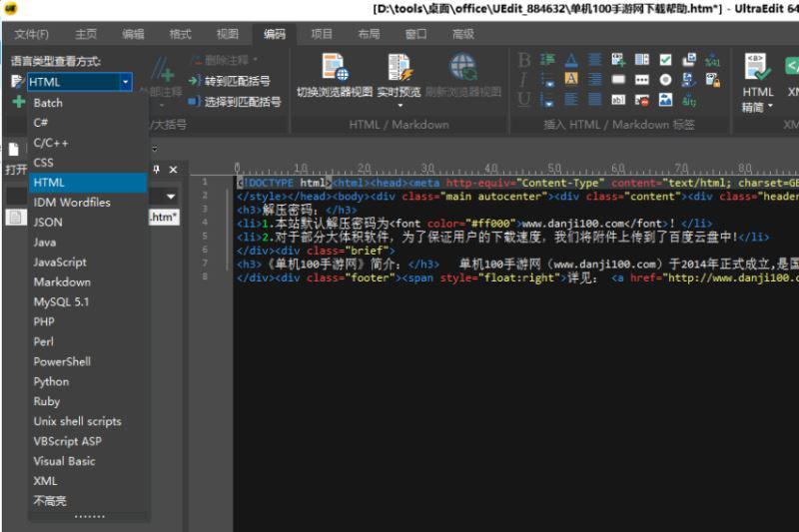Click the green plus add language icon

[x=19, y=102]
